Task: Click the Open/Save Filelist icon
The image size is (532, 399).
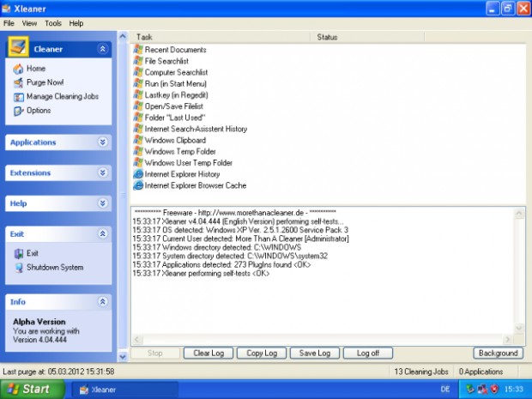Action: click(138, 106)
